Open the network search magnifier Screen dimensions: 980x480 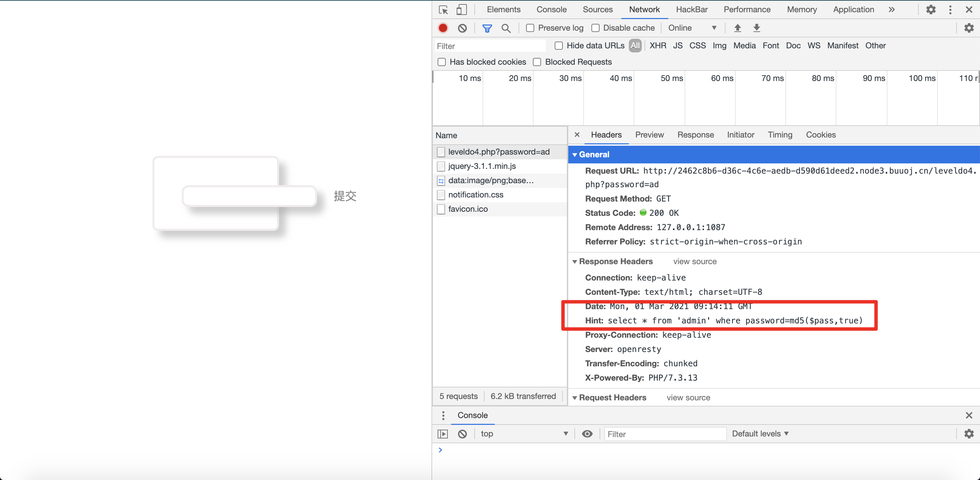(506, 28)
